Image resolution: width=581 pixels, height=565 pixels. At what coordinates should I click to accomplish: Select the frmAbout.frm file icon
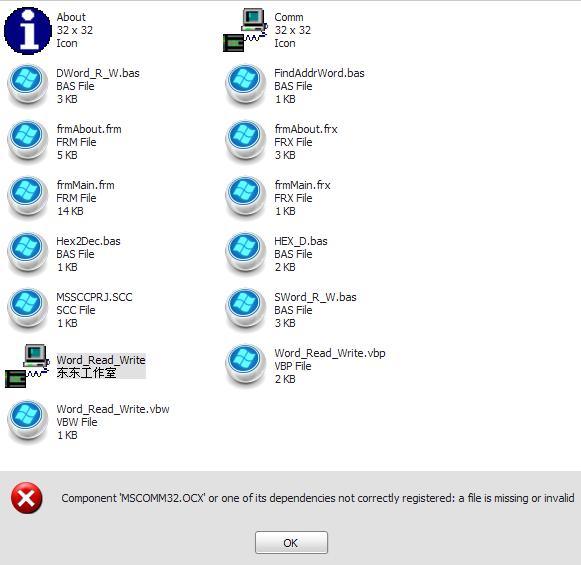[28, 142]
